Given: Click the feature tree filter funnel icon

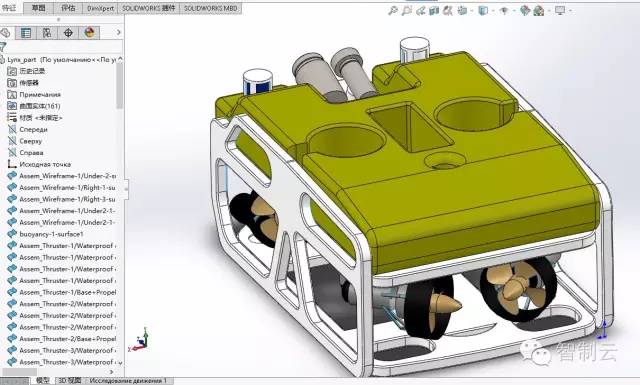Looking at the screenshot, I should pos(3,47).
